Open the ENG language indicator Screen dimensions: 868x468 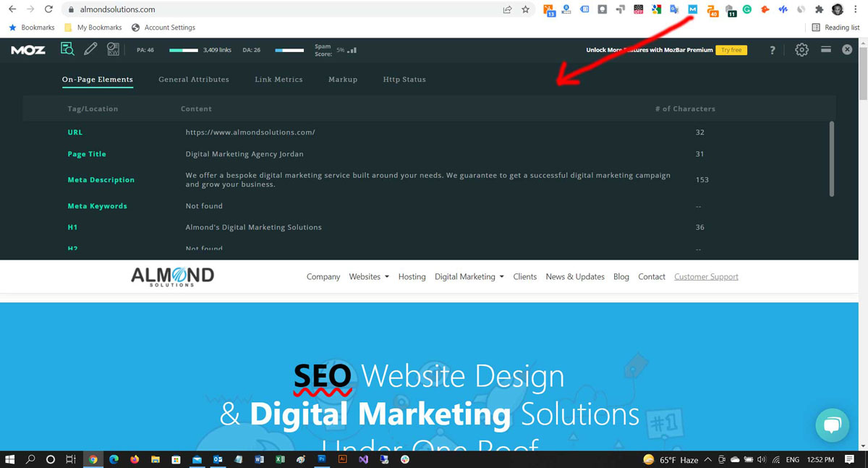(x=793, y=459)
